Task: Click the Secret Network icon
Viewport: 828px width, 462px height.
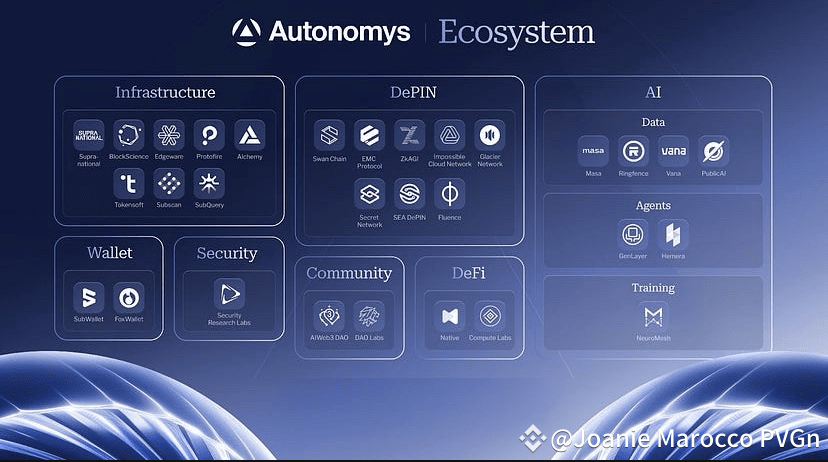Action: (369, 194)
